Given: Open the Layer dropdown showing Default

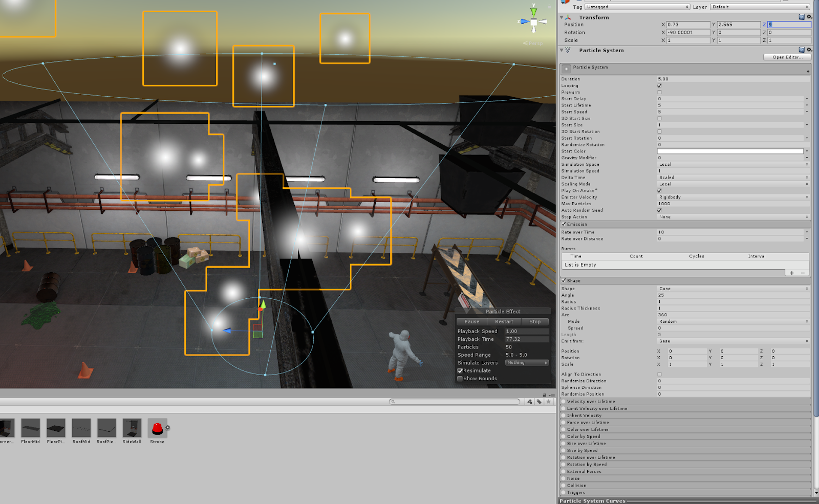Looking at the screenshot, I should (x=759, y=7).
